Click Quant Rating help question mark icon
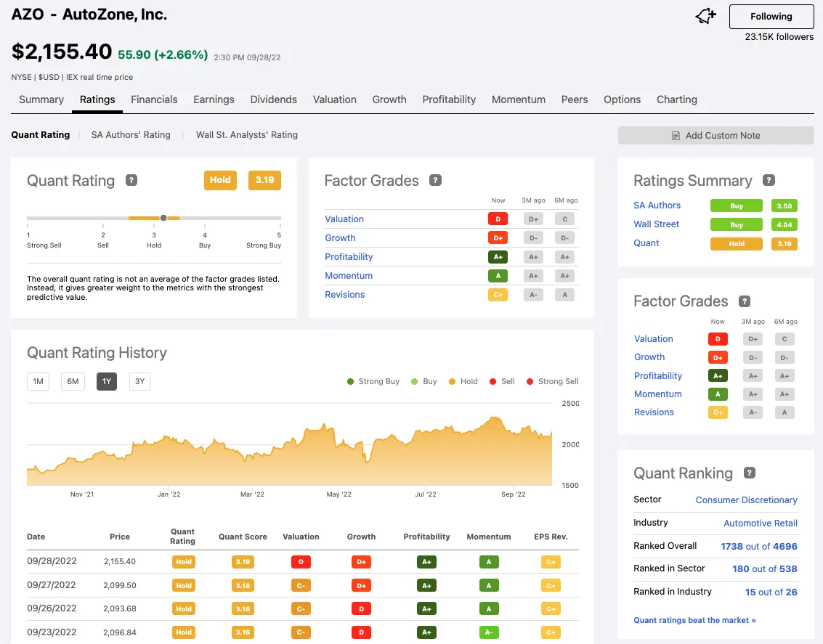Screen dimensions: 823x644 (131, 180)
